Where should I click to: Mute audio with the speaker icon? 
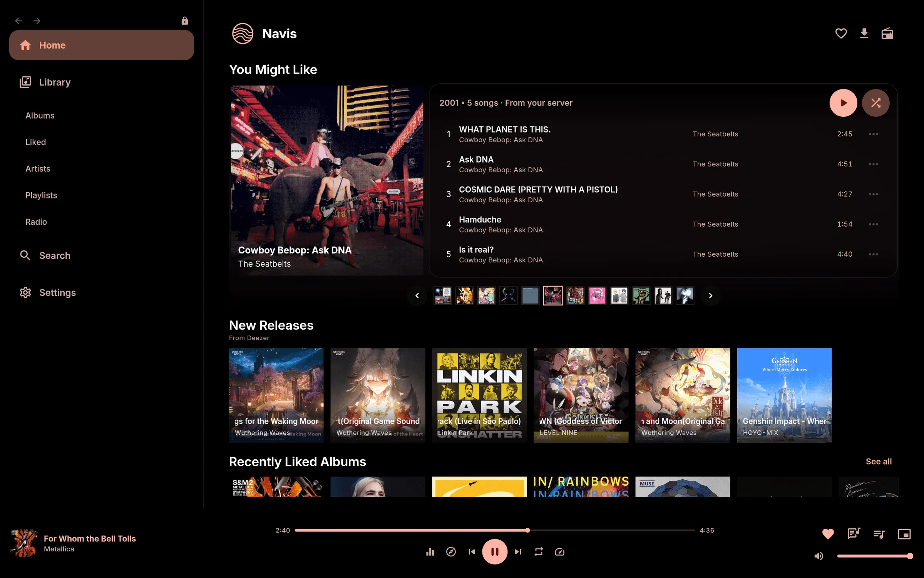(x=819, y=556)
